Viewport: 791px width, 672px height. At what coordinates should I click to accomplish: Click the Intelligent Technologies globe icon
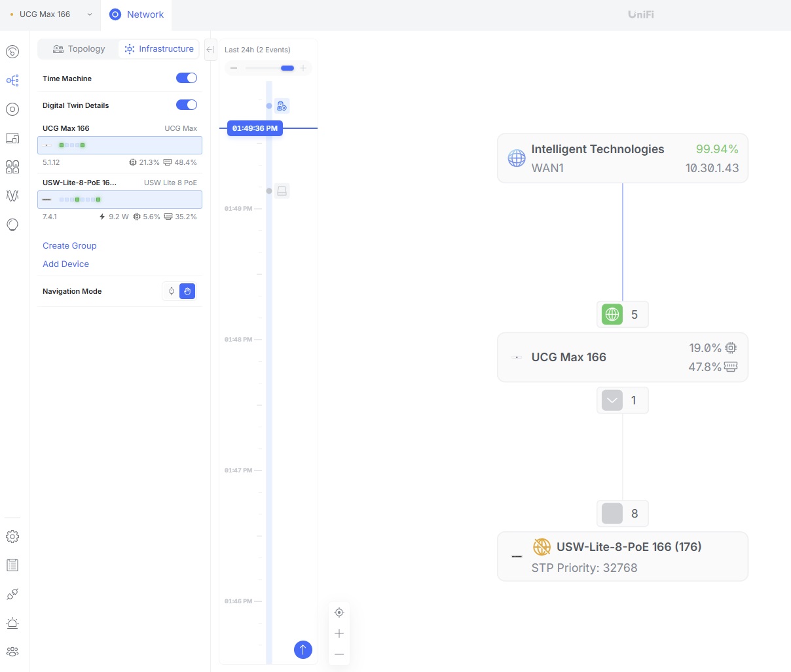pos(517,158)
